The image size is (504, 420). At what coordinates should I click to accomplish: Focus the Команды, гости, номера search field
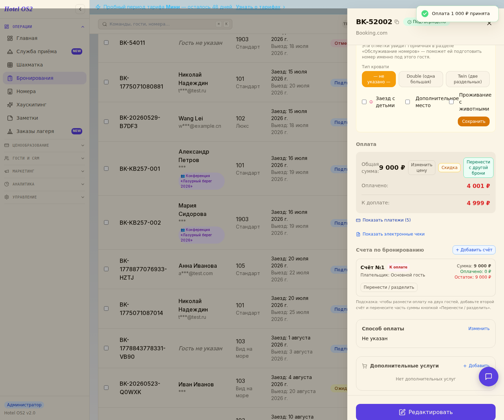coord(165,24)
